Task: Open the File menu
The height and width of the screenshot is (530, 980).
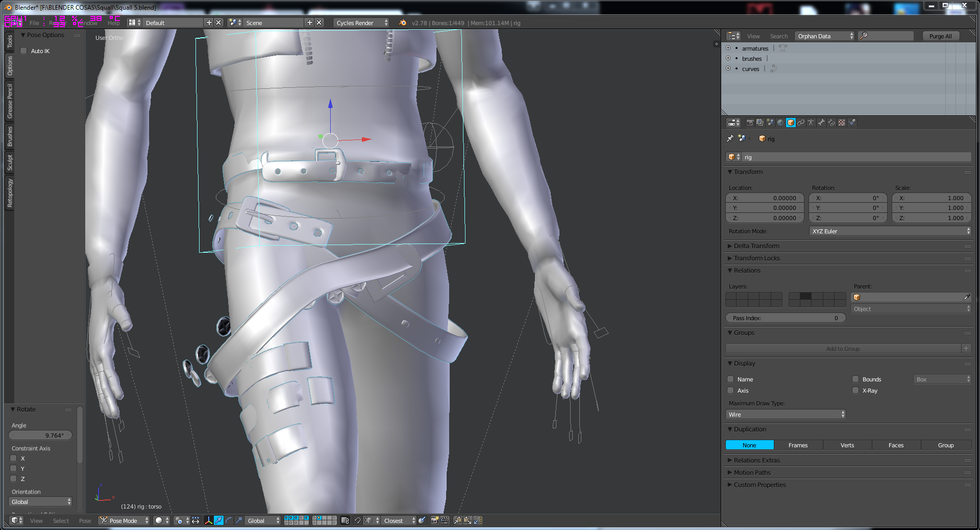Action: [x=34, y=22]
